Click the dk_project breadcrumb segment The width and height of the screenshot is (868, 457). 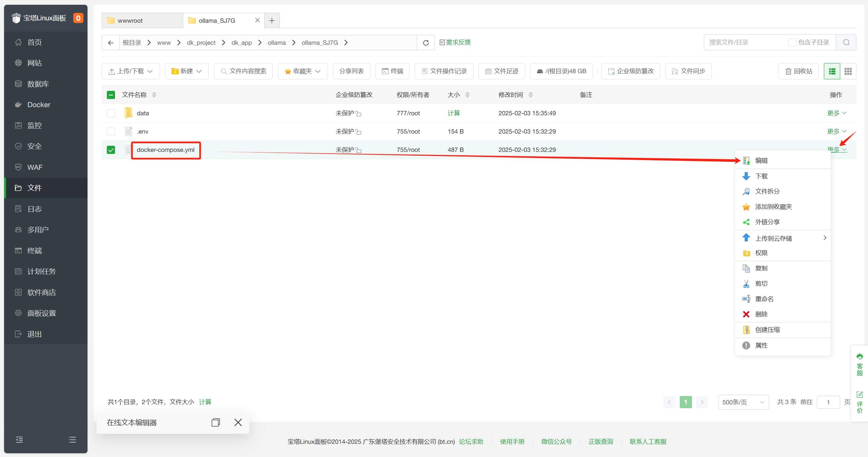[x=201, y=43]
